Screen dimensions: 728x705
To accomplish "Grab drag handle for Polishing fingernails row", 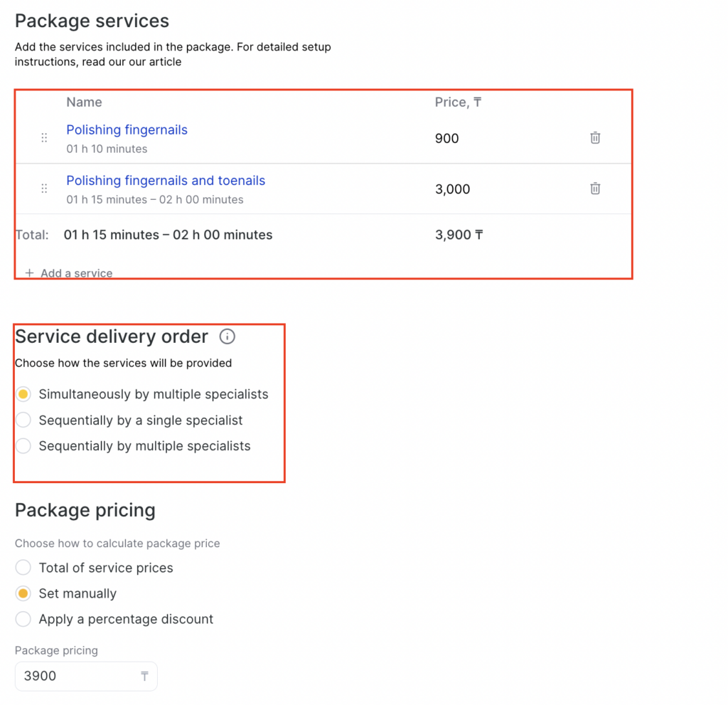I will pyautogui.click(x=44, y=138).
